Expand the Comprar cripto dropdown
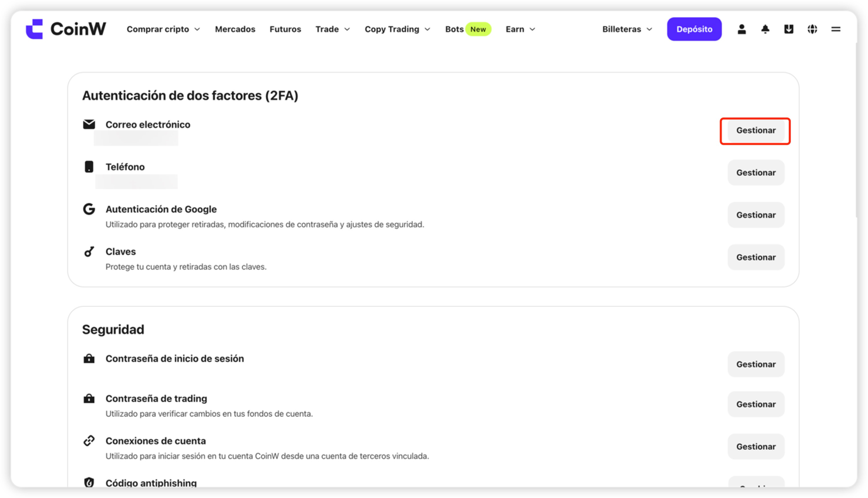 tap(163, 29)
